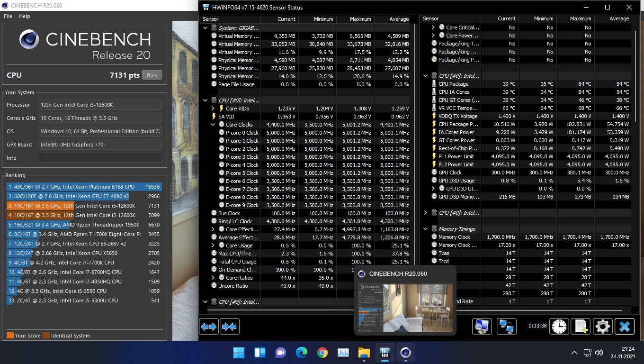644x364 pixels.
Task: Show hidden tray icons with the chevron
Action: click(x=574, y=353)
